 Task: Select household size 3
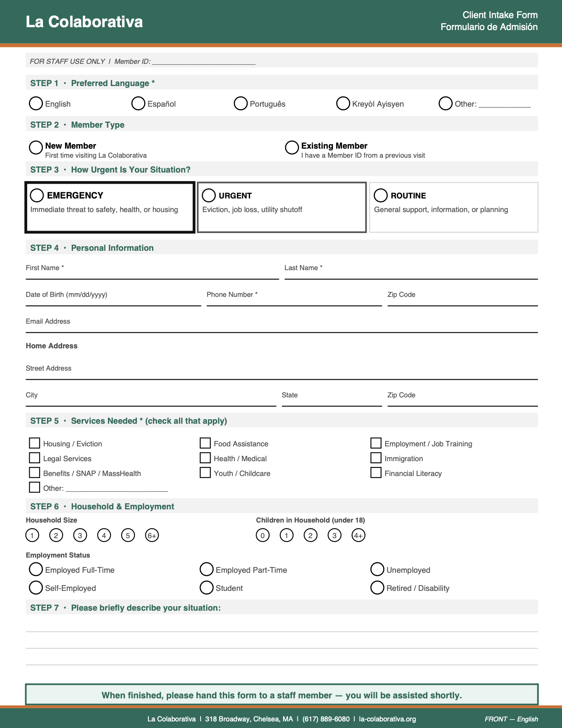(x=80, y=535)
